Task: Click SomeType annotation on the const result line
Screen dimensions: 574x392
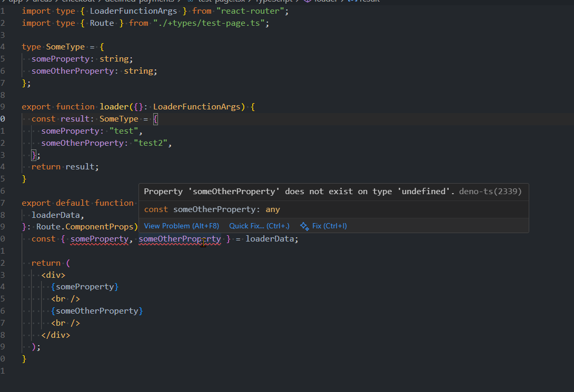Action: tap(119, 119)
